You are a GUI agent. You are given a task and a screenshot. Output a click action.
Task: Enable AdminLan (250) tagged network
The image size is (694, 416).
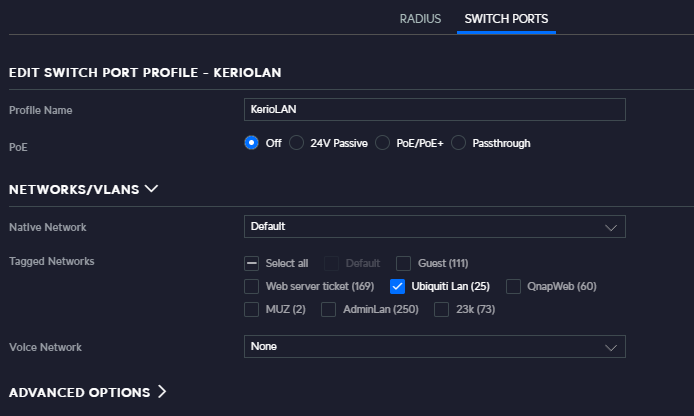click(x=328, y=309)
